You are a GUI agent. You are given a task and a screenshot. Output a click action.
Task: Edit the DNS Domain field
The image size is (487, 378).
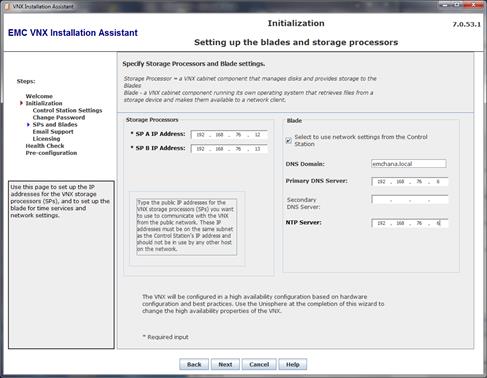(x=408, y=164)
